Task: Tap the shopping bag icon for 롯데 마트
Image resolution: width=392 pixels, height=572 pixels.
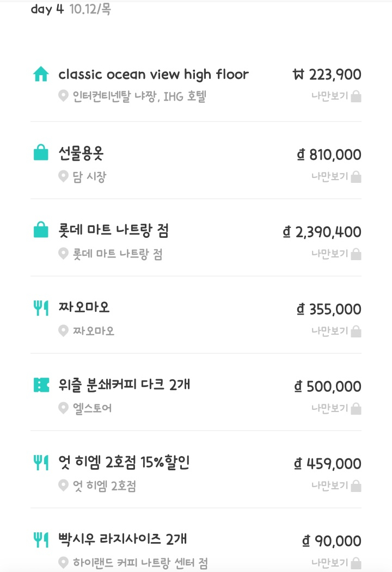Action: pyautogui.click(x=41, y=231)
